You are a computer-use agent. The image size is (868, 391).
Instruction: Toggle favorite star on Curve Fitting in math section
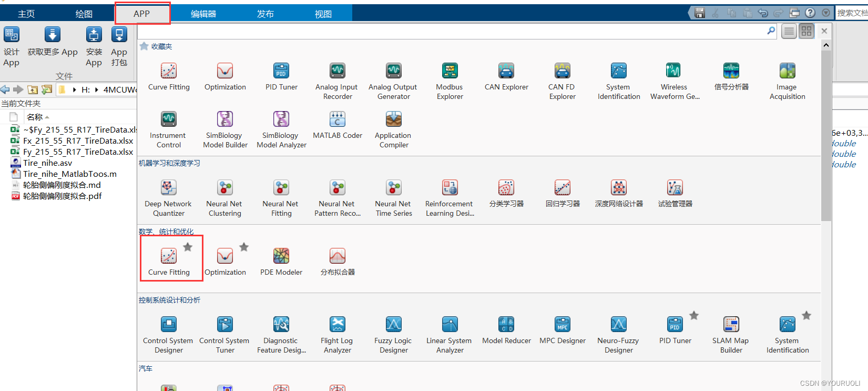(188, 247)
